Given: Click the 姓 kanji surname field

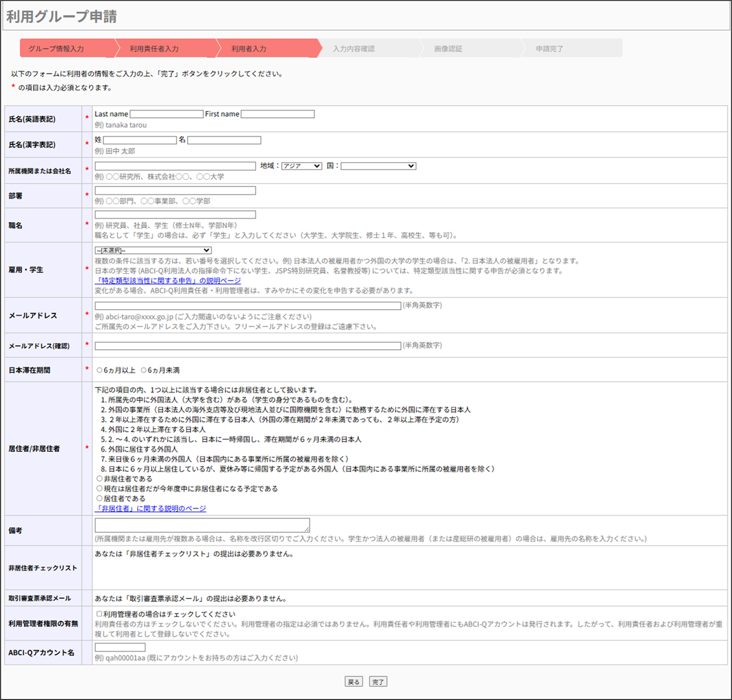Looking at the screenshot, I should tap(140, 140).
